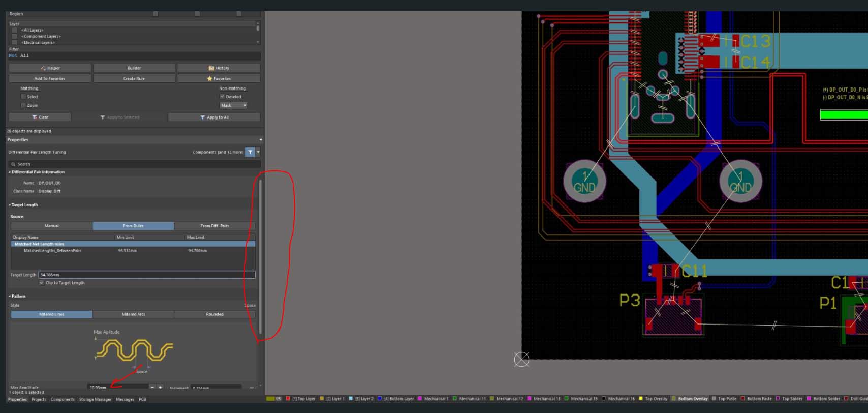Collapse the Pattern section
This screenshot has width=868, height=413.
10,296
